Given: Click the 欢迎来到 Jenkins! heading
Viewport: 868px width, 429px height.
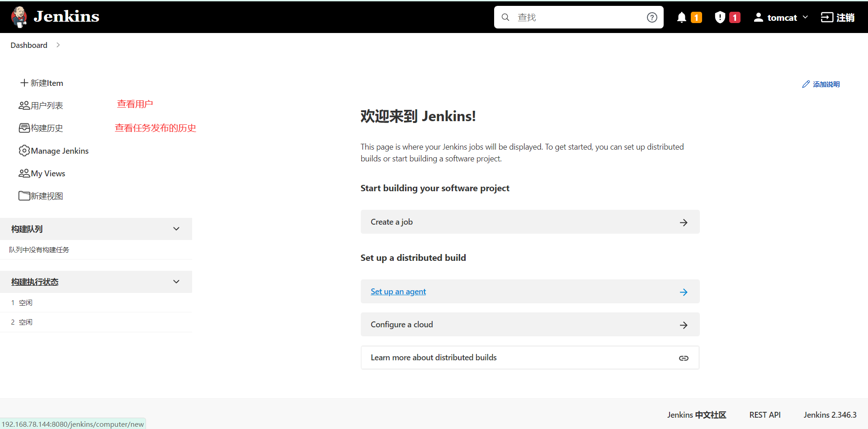Looking at the screenshot, I should [418, 116].
